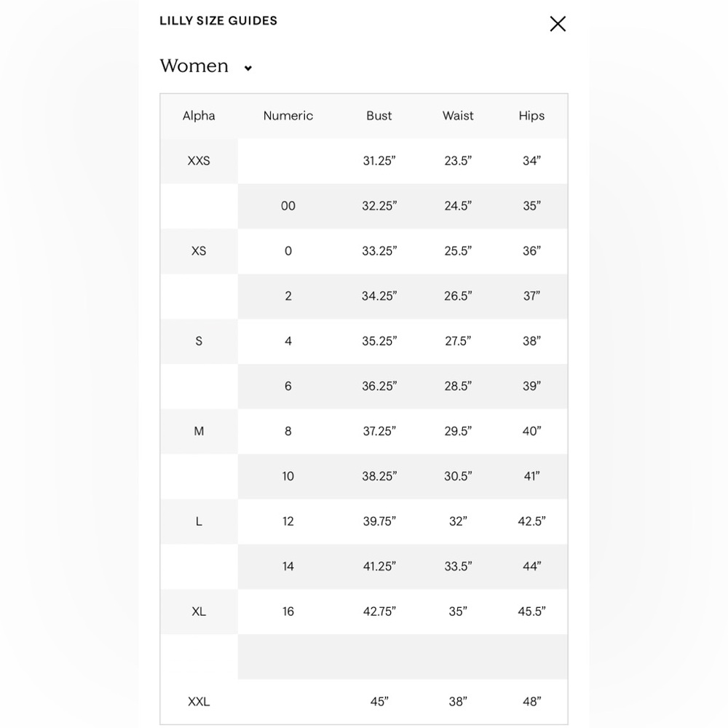Click the M alpha size cell
This screenshot has height=728, width=728.
(199, 431)
